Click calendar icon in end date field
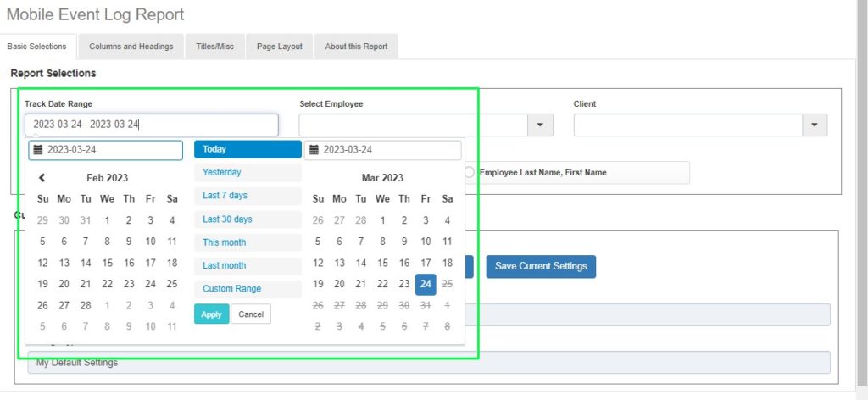The image size is (868, 400). coord(314,150)
